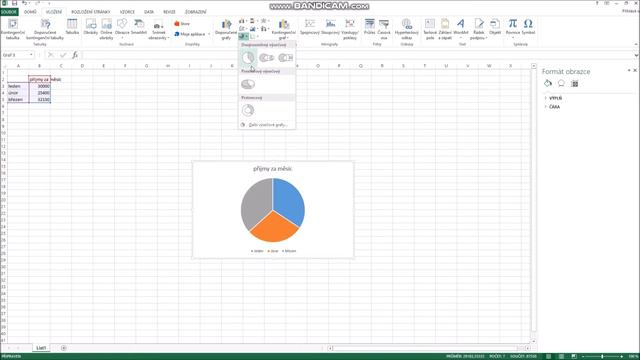This screenshot has width=640, height=360.
Task: Click the zoom slider in status bar
Action: click(x=602, y=356)
